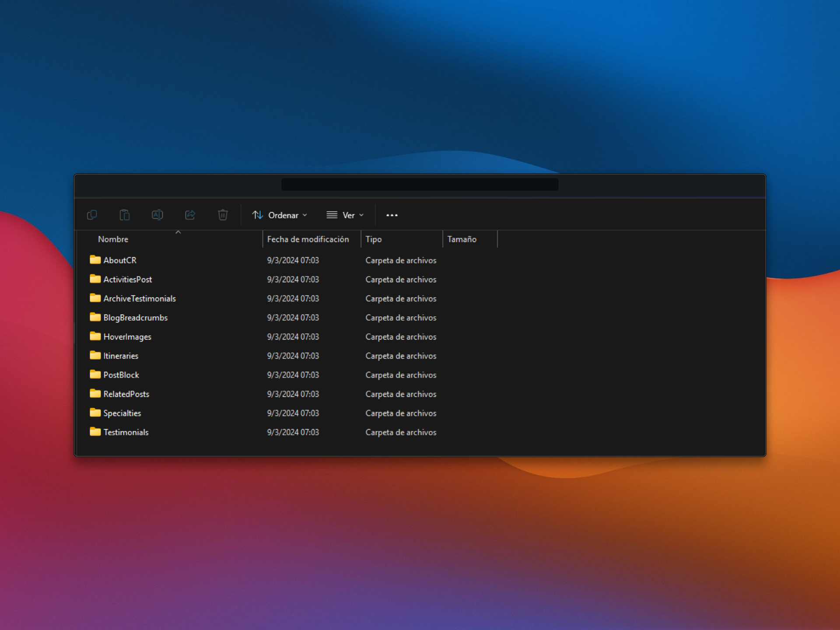Click the BlogBreadcrumbs folder name
This screenshot has width=840, height=630.
click(x=136, y=318)
